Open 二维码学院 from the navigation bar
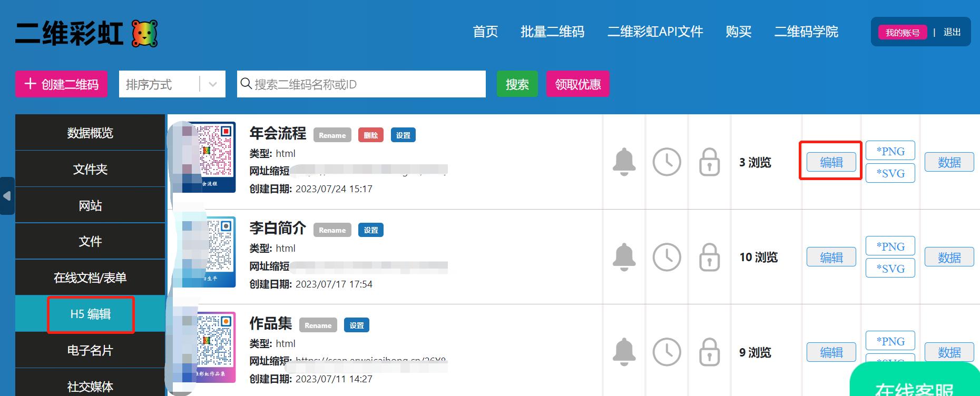 pos(806,32)
